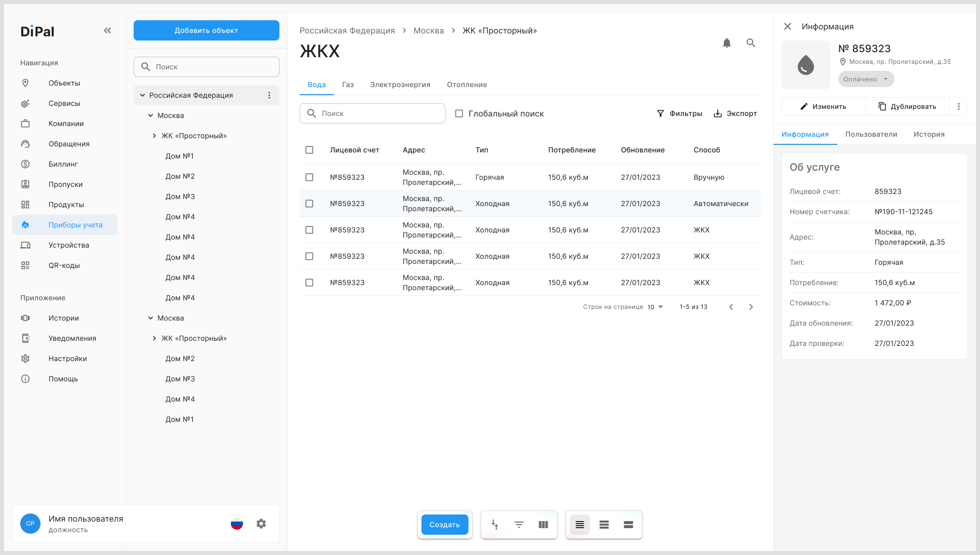Open notifications bell icon in header
980x555 pixels.
(x=726, y=43)
